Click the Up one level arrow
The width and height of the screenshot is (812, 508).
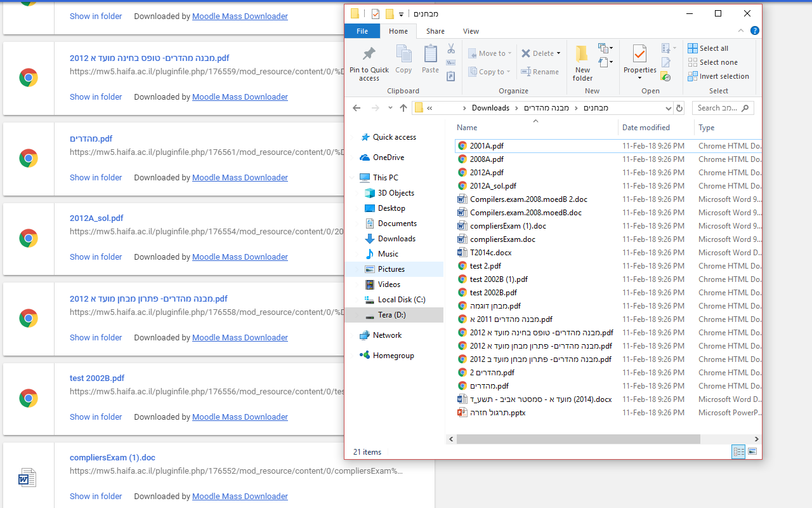pyautogui.click(x=403, y=108)
